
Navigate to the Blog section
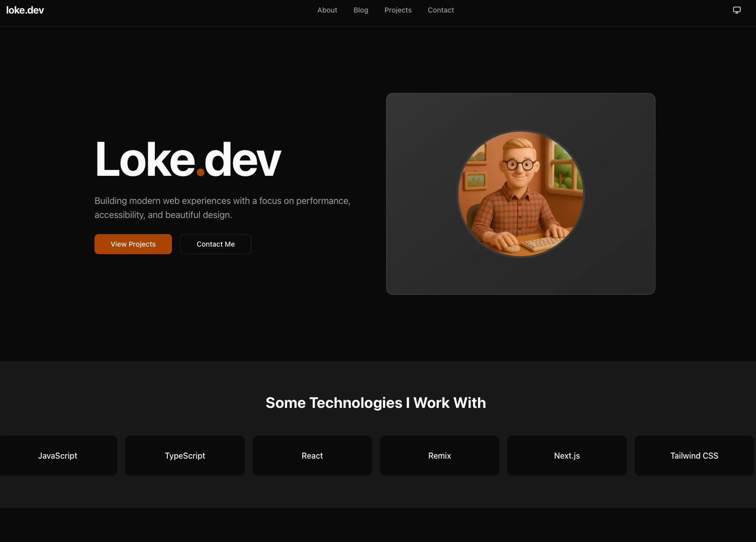coord(360,10)
